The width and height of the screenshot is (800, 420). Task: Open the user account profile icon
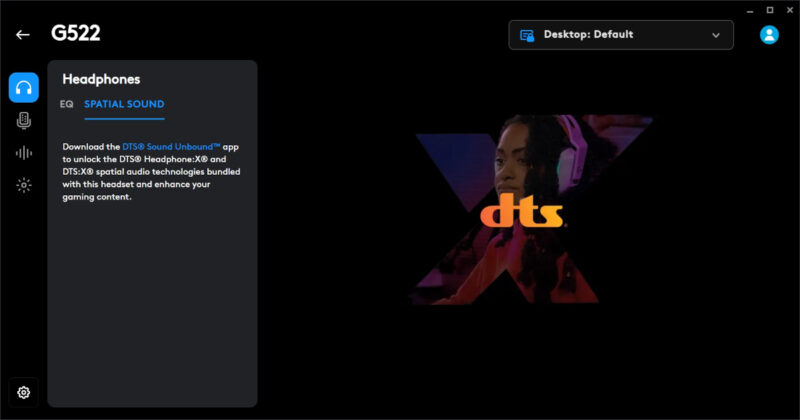[769, 35]
